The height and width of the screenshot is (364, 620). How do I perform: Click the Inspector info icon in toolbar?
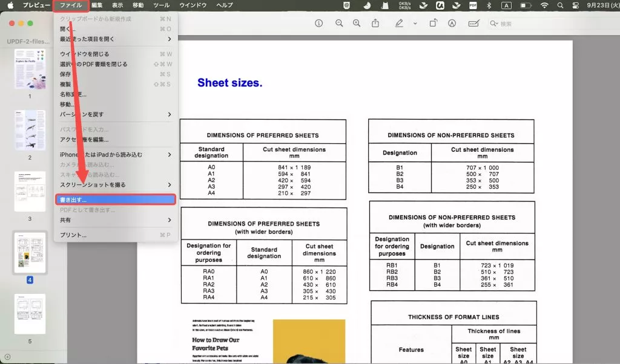click(x=318, y=24)
